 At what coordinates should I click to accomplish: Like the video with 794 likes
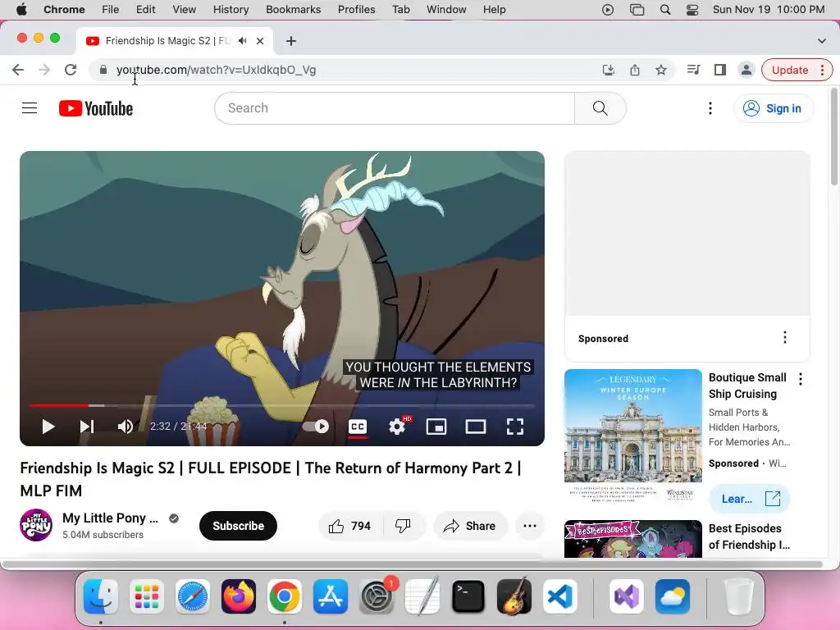point(350,526)
